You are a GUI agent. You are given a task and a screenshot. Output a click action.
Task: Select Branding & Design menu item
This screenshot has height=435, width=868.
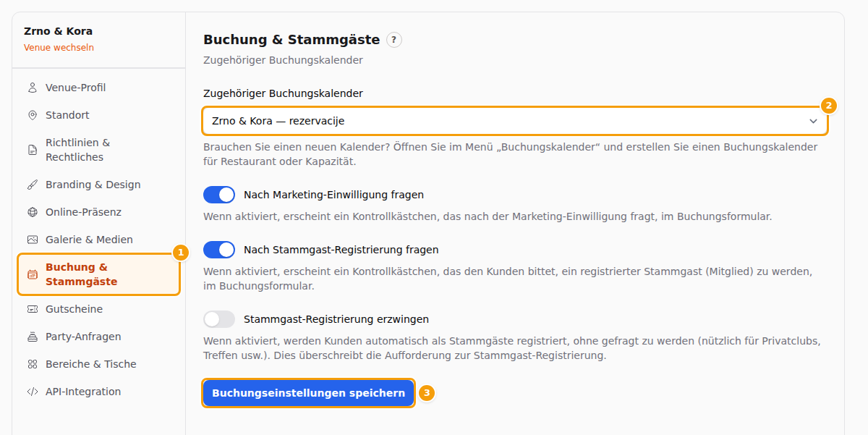coord(98,185)
